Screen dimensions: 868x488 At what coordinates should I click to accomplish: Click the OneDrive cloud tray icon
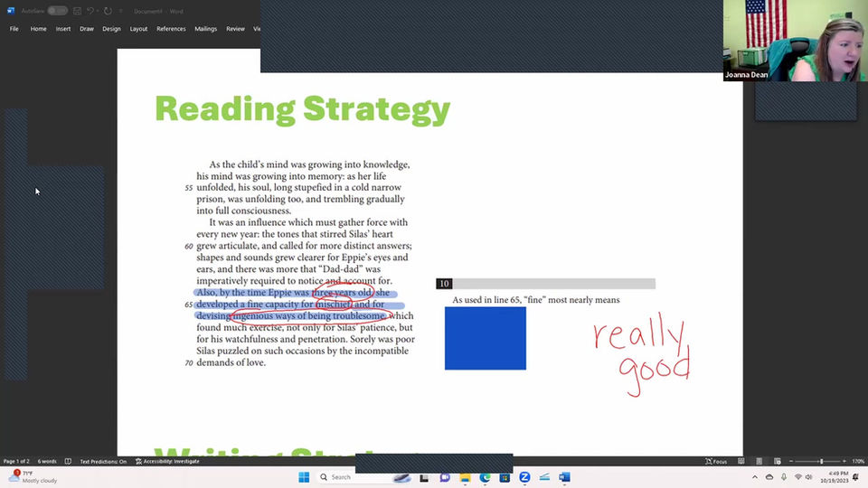pos(769,477)
